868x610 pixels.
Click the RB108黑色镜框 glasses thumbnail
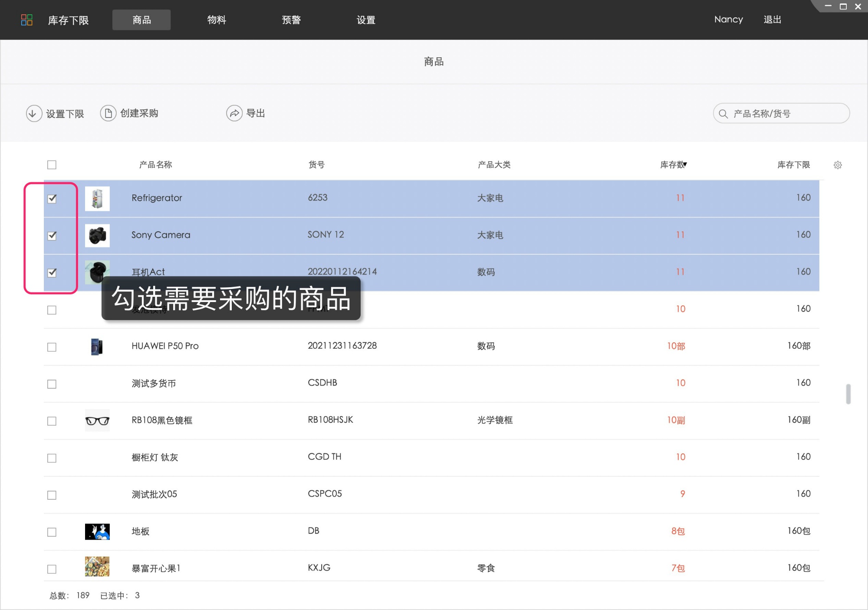click(x=97, y=420)
